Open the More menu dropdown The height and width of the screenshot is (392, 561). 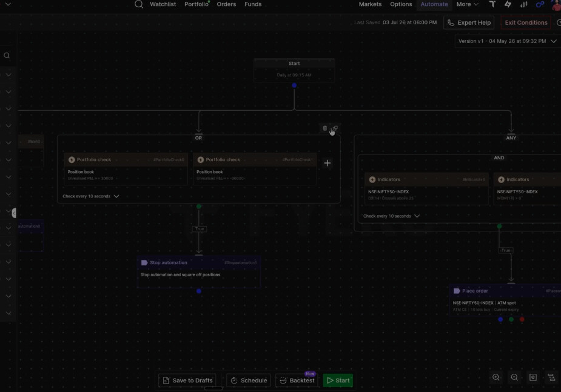(x=467, y=4)
